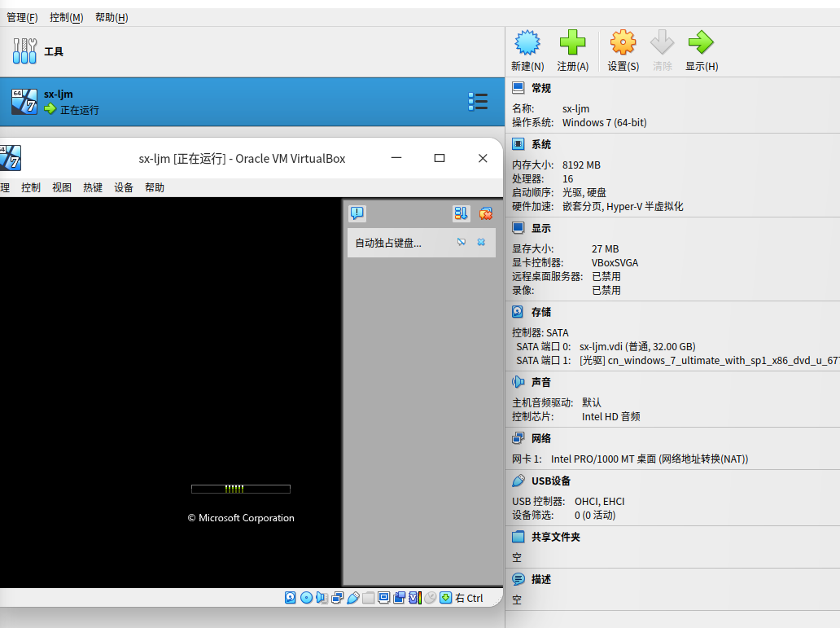Click the hard disk activity status icon
The height and width of the screenshot is (628, 840).
[x=290, y=597]
